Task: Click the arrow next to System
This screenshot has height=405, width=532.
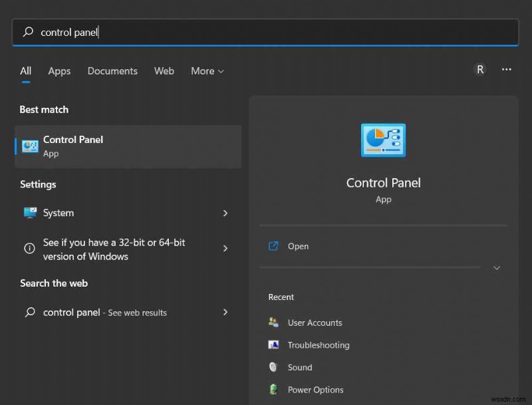Action: (226, 213)
